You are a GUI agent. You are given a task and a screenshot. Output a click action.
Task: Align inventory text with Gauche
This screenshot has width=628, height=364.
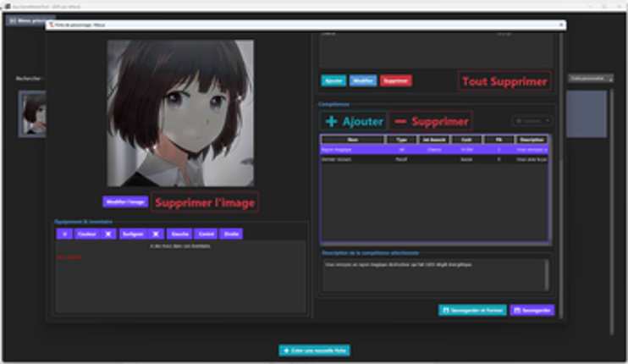coord(179,234)
